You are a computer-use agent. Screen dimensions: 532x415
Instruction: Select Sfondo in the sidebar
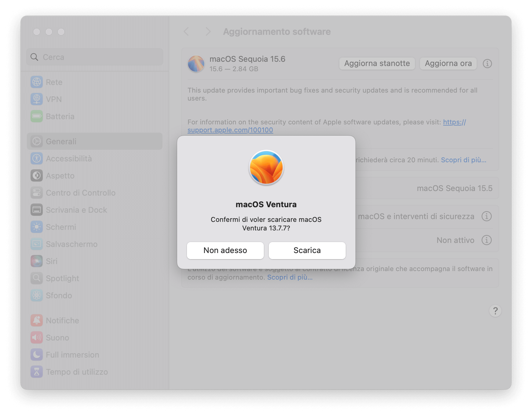[x=95, y=296]
